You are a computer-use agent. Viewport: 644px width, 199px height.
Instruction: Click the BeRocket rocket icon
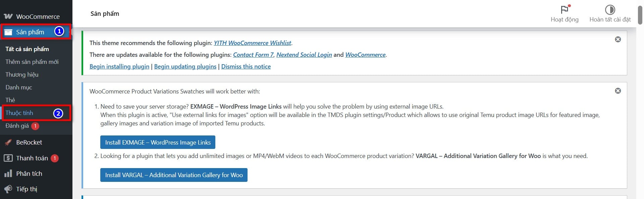pyautogui.click(x=8, y=142)
